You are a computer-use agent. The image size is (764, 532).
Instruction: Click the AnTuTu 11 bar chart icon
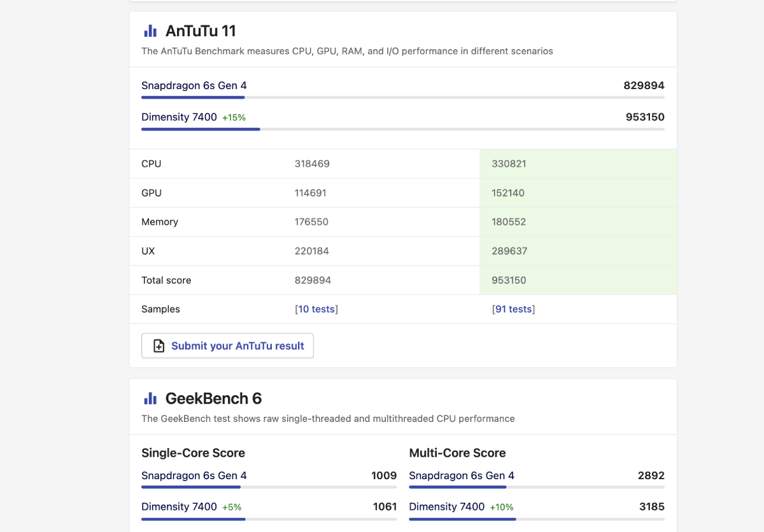[x=150, y=31]
